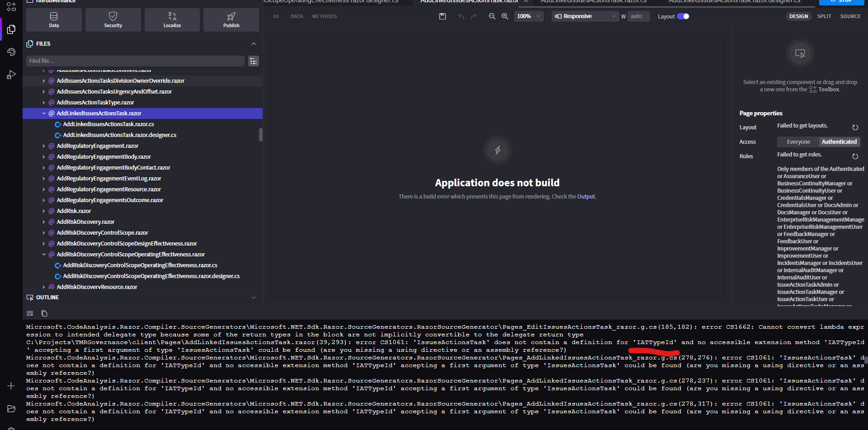Open the 100% zoom level dropdown
This screenshot has height=430, width=868.
[x=528, y=16]
